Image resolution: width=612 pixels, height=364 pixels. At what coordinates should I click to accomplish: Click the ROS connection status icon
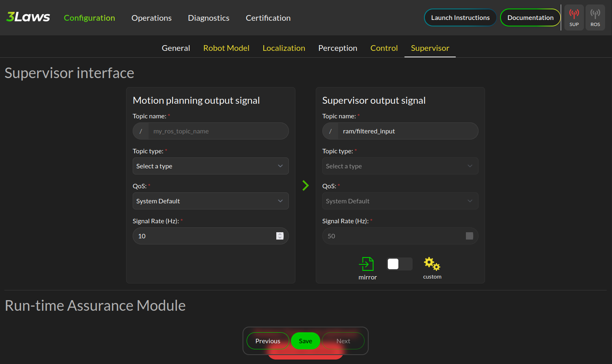595,17
